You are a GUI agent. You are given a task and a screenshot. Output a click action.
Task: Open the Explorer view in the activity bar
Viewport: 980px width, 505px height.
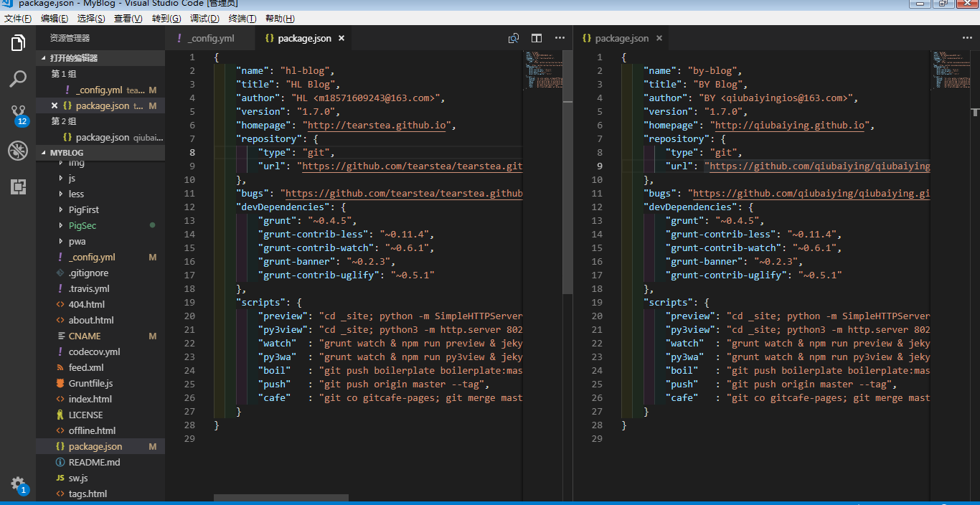(x=18, y=43)
